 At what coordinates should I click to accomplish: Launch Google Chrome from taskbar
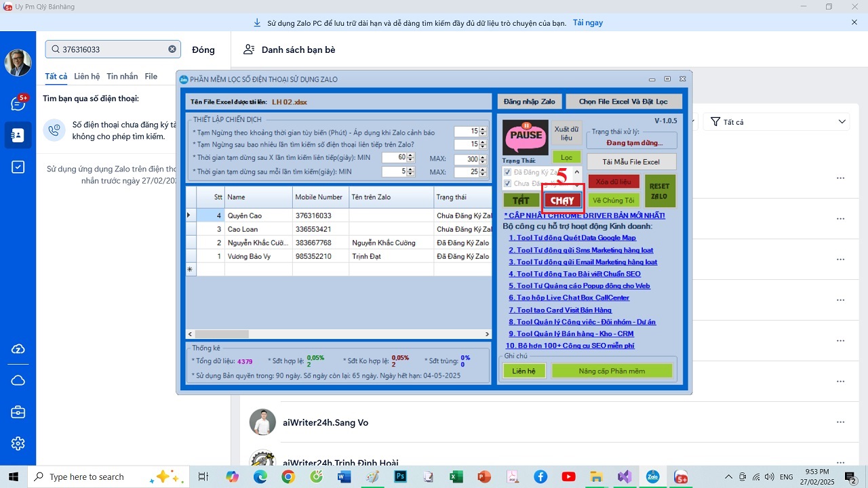click(x=288, y=476)
